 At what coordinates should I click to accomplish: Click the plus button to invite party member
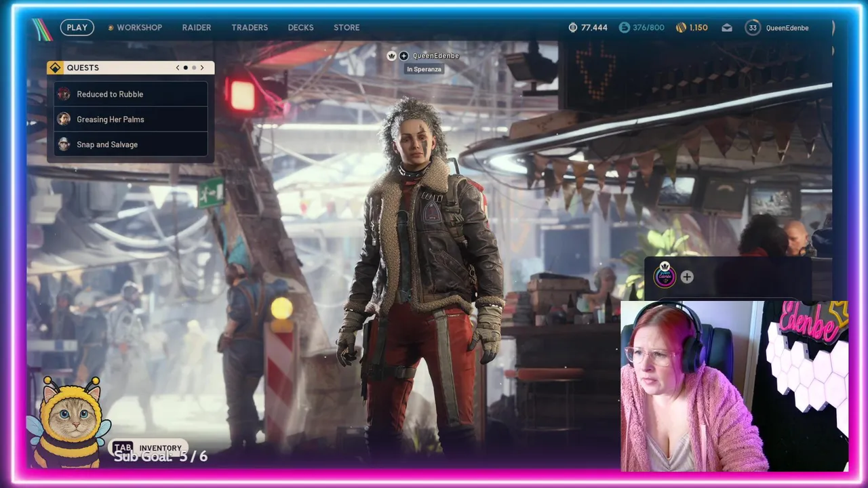click(687, 277)
